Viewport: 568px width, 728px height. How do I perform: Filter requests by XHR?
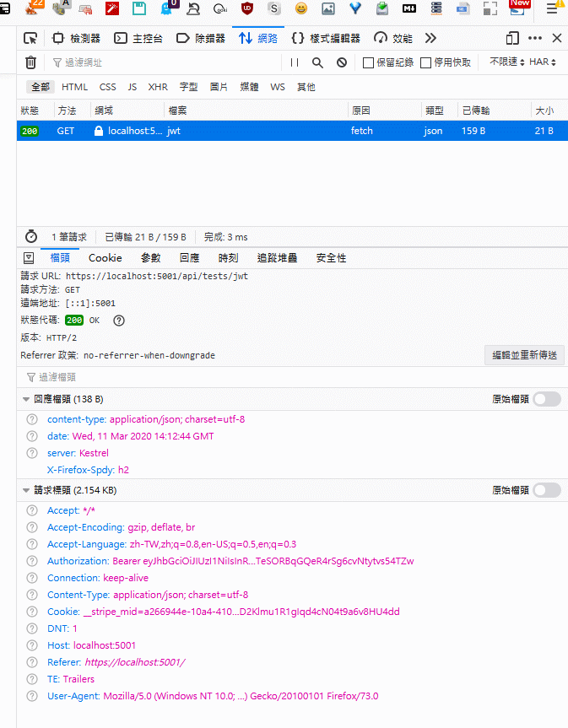[x=158, y=87]
